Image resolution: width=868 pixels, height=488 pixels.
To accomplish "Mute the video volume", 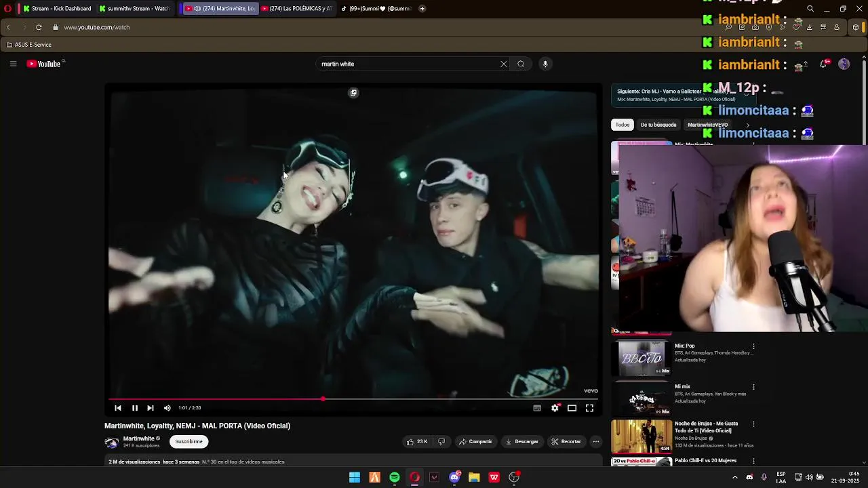I will [167, 408].
